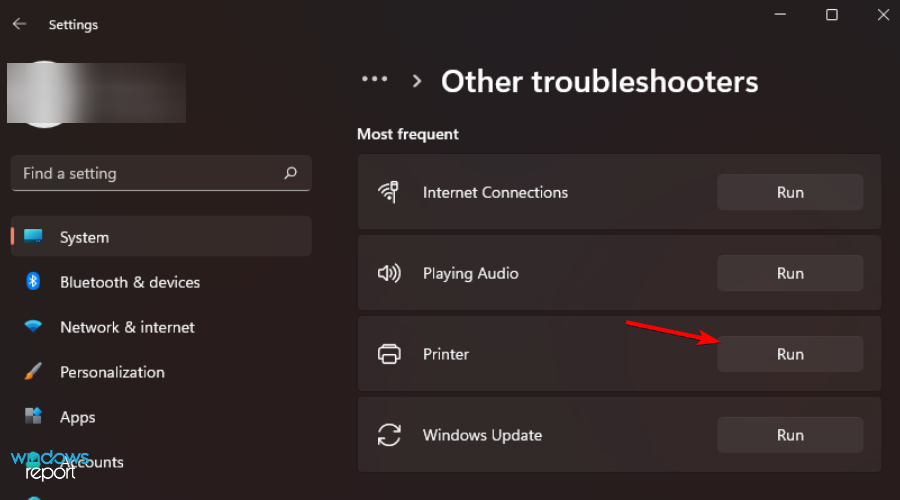Click the Network Wi-Fi icon in sidebar

(x=33, y=327)
